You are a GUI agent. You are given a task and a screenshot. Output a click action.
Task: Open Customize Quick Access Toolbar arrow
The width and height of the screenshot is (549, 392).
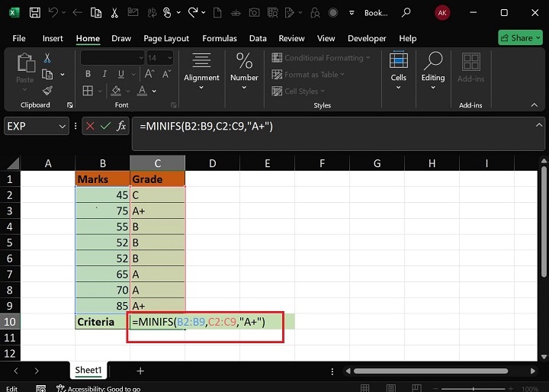(352, 13)
